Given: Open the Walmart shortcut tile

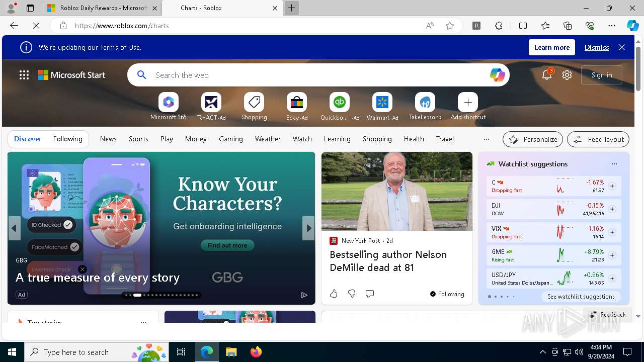Looking at the screenshot, I should 382,103.
